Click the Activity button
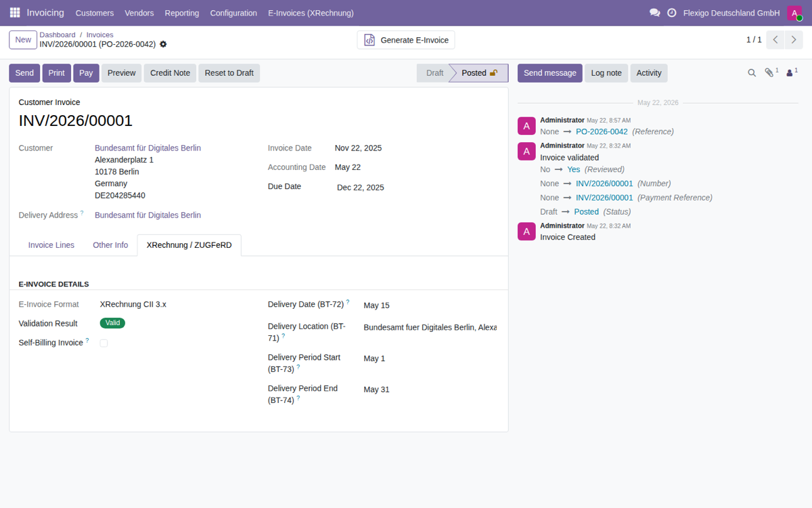Screen dimensions: 812x508 pos(649,73)
